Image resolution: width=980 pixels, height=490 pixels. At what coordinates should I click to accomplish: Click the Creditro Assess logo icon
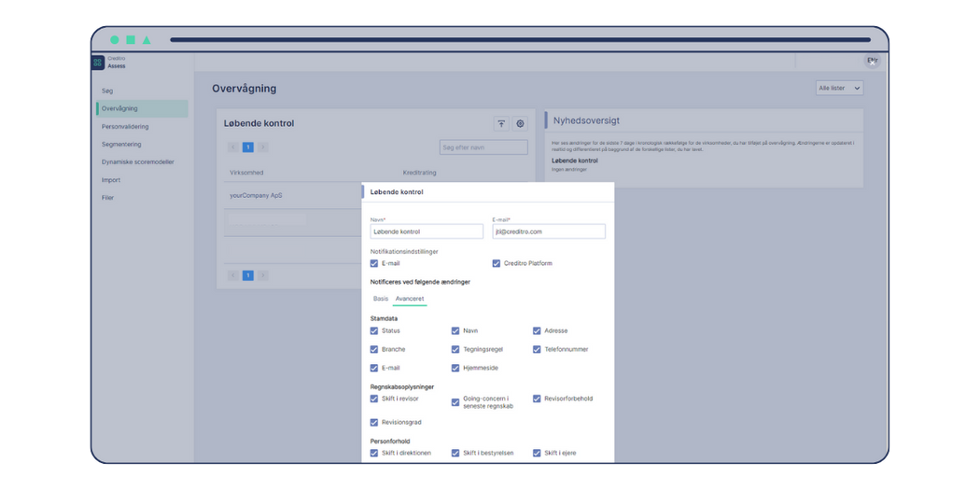[x=97, y=63]
